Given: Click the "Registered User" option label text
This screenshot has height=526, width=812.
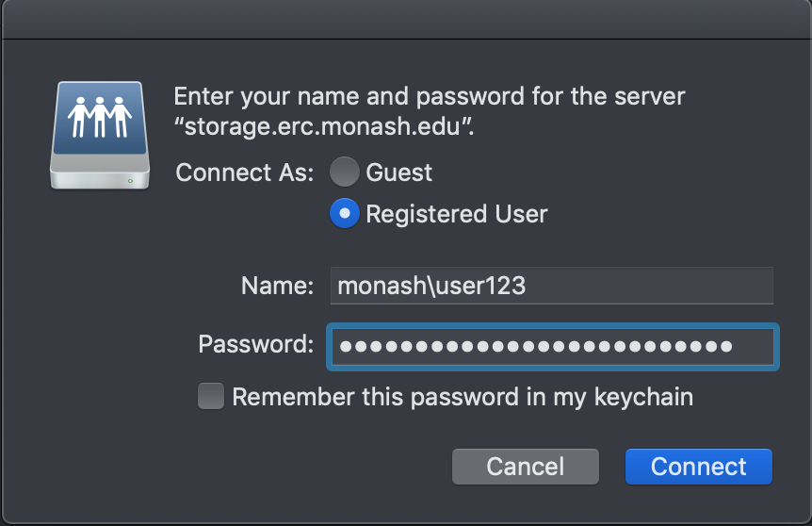Looking at the screenshot, I should tap(456, 214).
